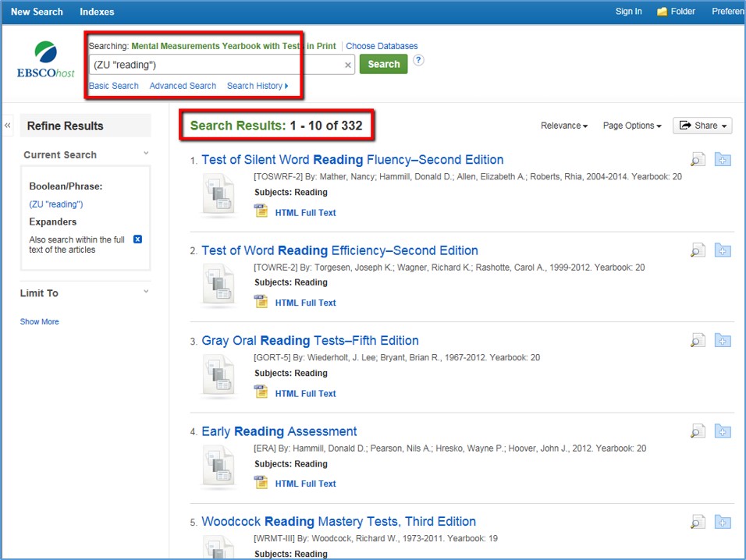Click HTML Full Text icon for Gray Oral Reading
746x560 pixels.
(261, 392)
